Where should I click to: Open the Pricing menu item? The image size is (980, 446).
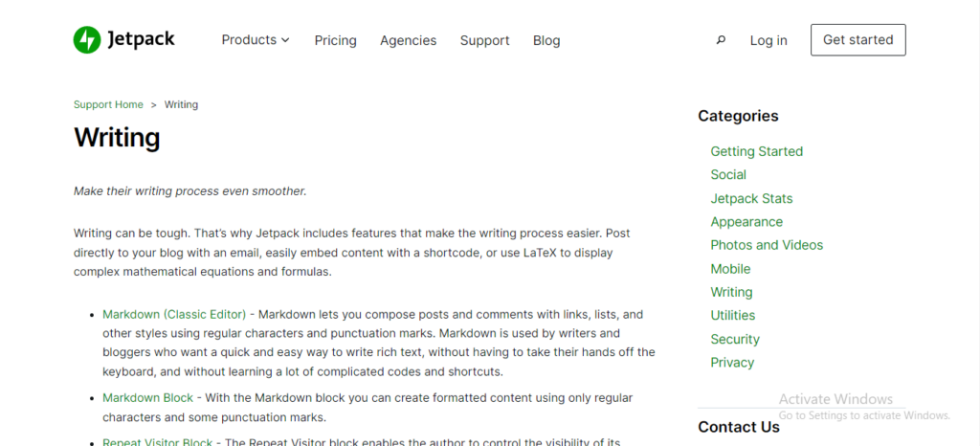336,40
